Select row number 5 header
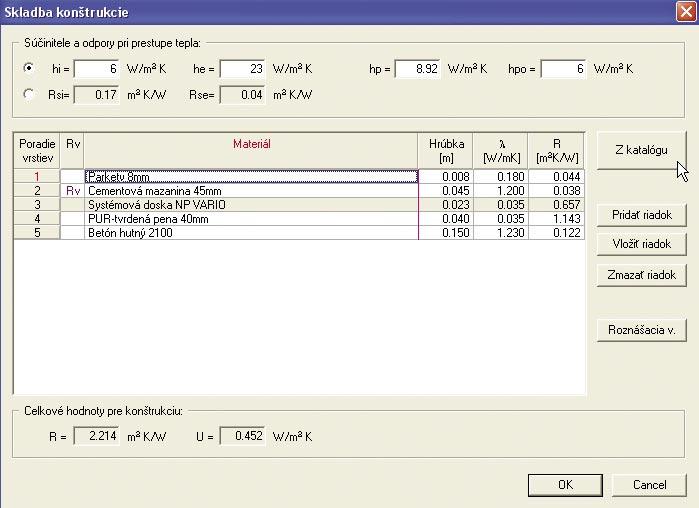The width and height of the screenshot is (699, 508). coord(37,233)
